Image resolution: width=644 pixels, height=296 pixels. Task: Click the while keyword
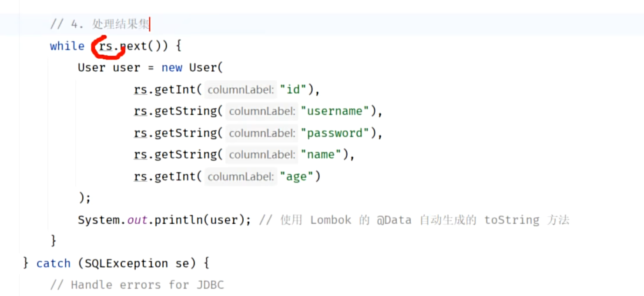pyautogui.click(x=67, y=46)
